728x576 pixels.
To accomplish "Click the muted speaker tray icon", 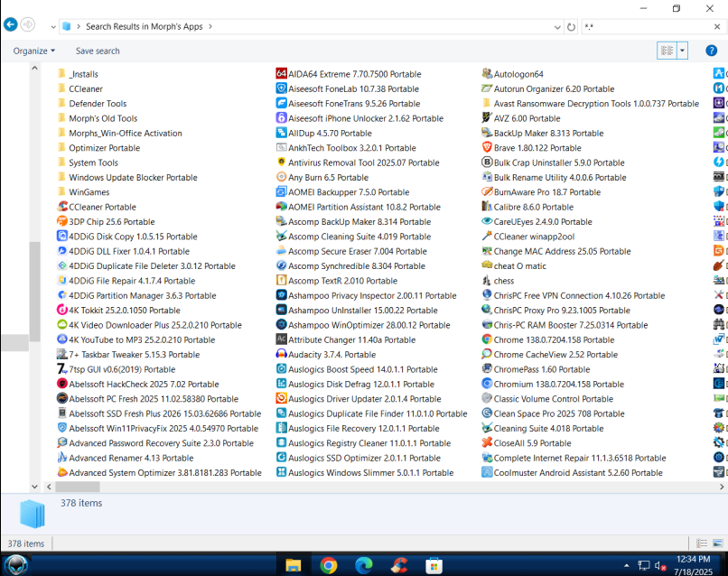I will tap(660, 566).
